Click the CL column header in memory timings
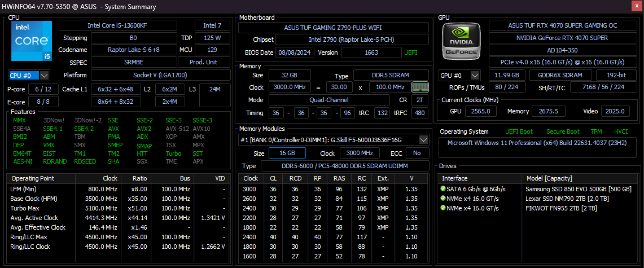 coord(273,178)
